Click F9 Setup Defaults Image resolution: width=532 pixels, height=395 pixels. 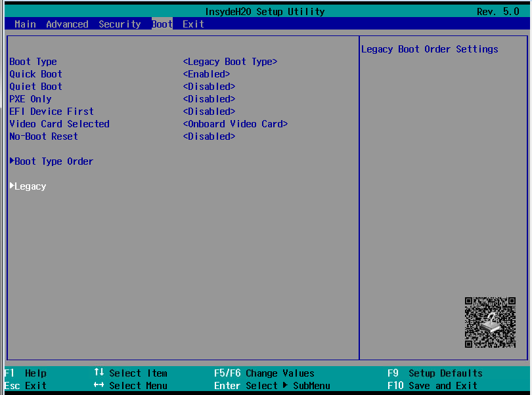pyautogui.click(x=435, y=373)
